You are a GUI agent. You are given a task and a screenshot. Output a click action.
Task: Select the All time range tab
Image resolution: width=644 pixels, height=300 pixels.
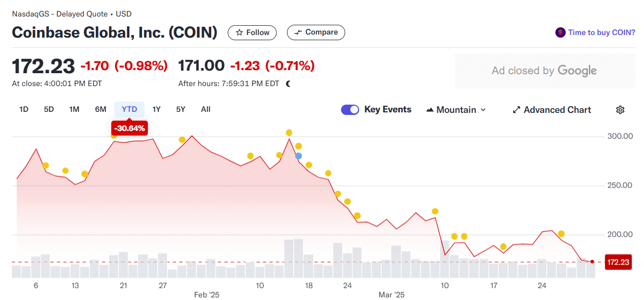click(x=206, y=109)
